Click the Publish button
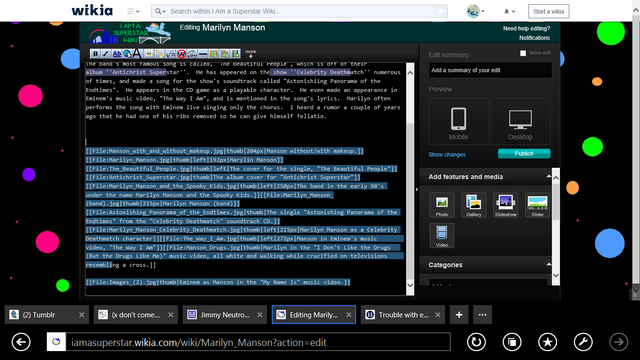Screen dimensions: 640x360 pyautogui.click(x=524, y=153)
